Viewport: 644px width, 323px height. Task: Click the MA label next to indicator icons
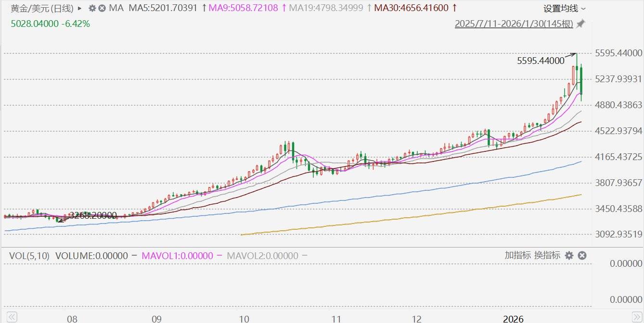(116, 8)
